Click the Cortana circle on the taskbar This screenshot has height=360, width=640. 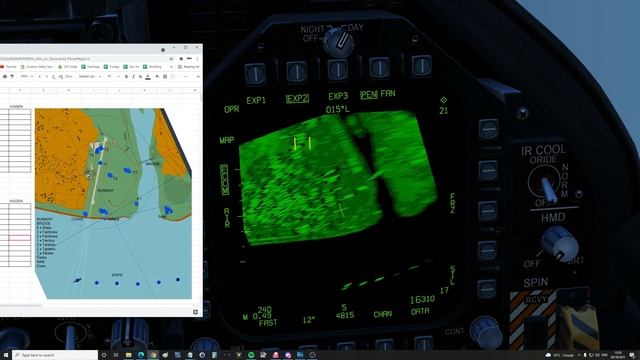104,355
